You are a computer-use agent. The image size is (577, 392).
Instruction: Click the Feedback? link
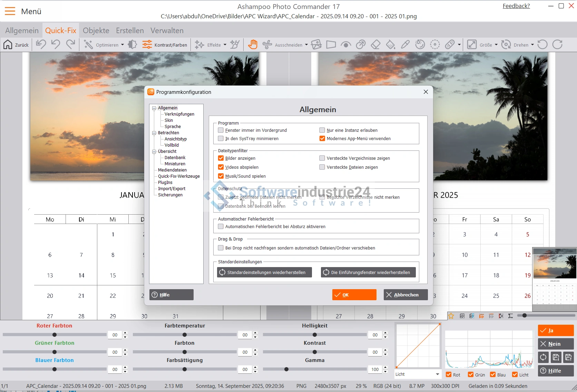pyautogui.click(x=516, y=6)
